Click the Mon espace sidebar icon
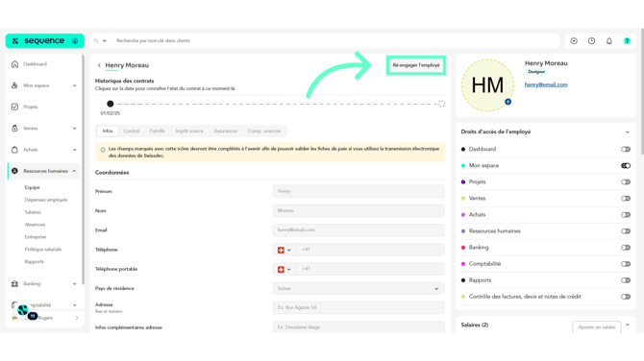This screenshot has width=644, height=361. [x=14, y=85]
